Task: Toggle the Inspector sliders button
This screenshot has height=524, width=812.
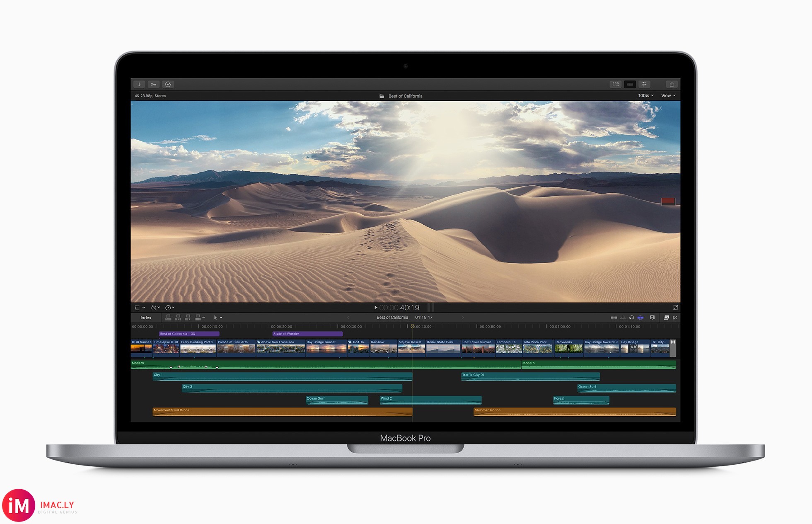Action: 644,84
